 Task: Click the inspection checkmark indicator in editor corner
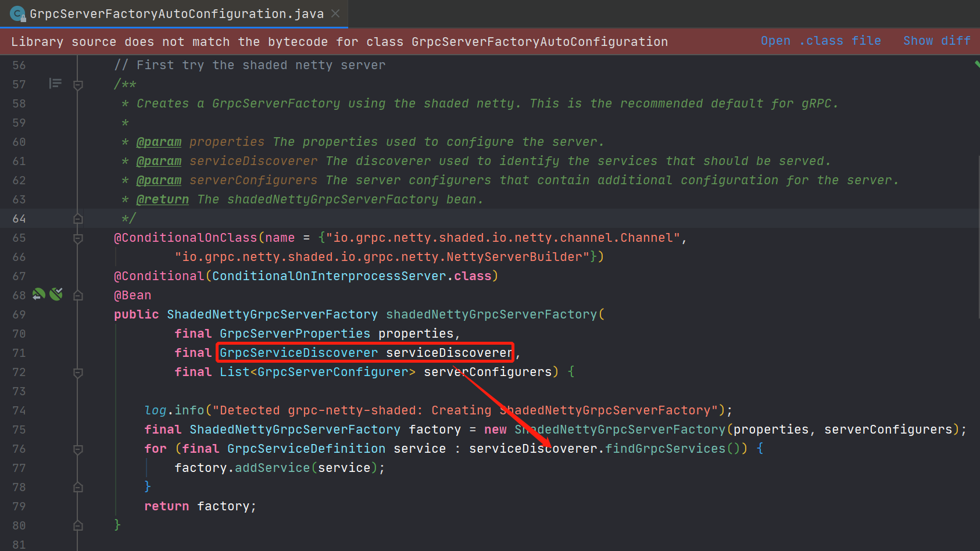977,64
